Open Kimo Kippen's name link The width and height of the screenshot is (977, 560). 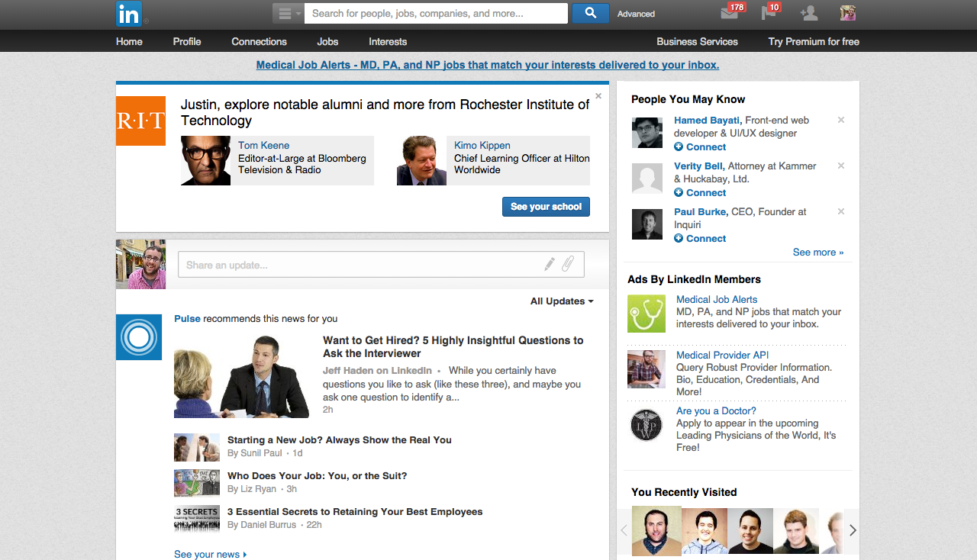tap(482, 145)
